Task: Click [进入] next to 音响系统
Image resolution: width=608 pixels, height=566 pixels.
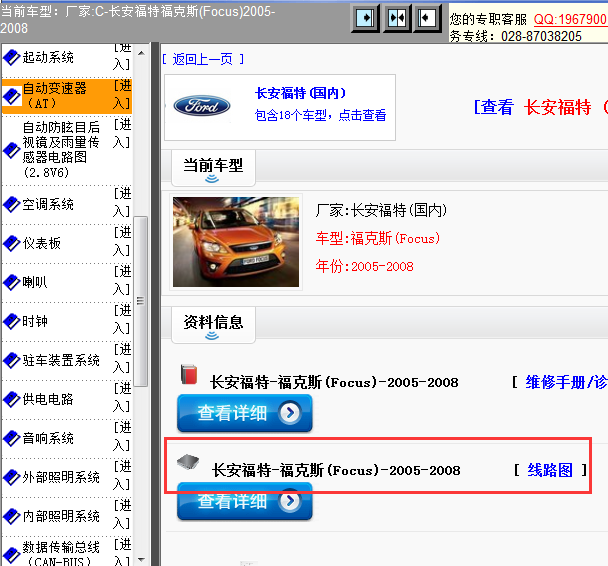Action: [x=122, y=437]
